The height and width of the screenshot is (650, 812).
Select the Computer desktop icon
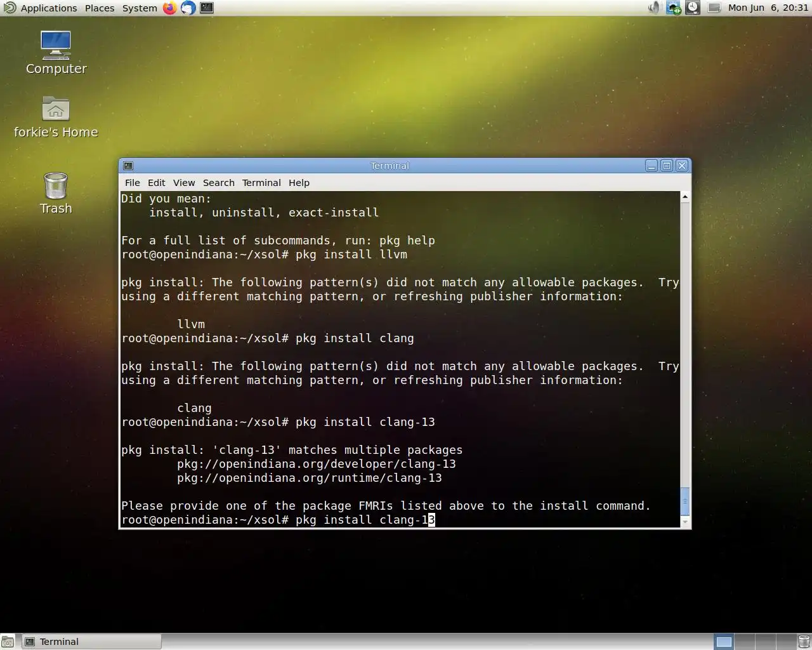[56, 53]
